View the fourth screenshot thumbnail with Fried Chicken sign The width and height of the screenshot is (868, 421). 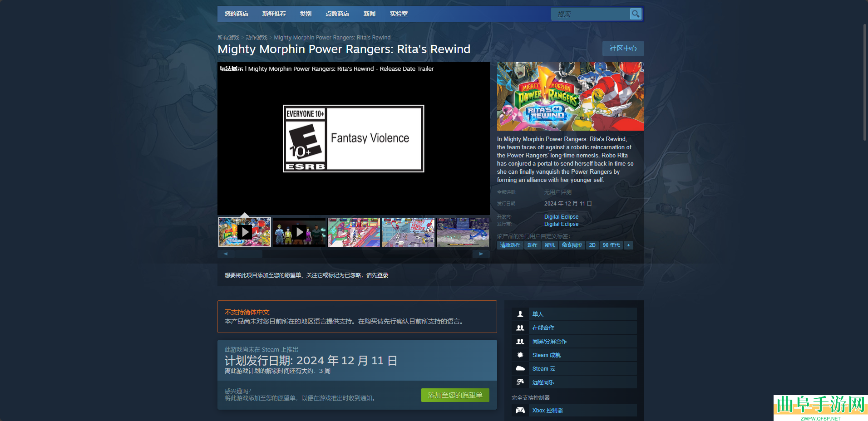point(409,232)
